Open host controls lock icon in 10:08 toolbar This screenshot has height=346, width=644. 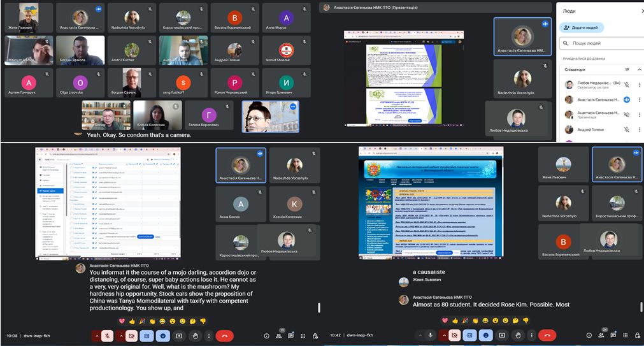coord(315,335)
